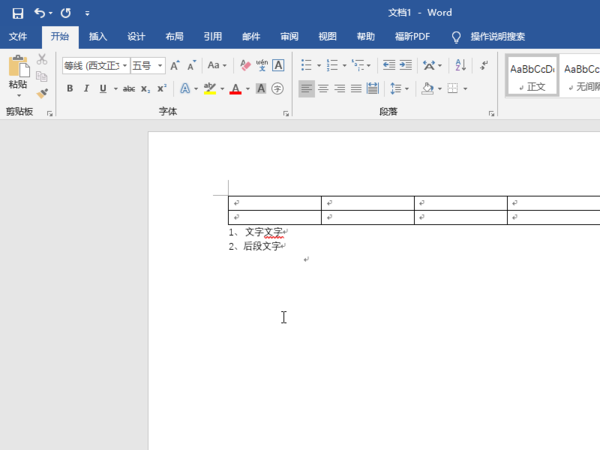Decrease the paragraph indent

389,65
